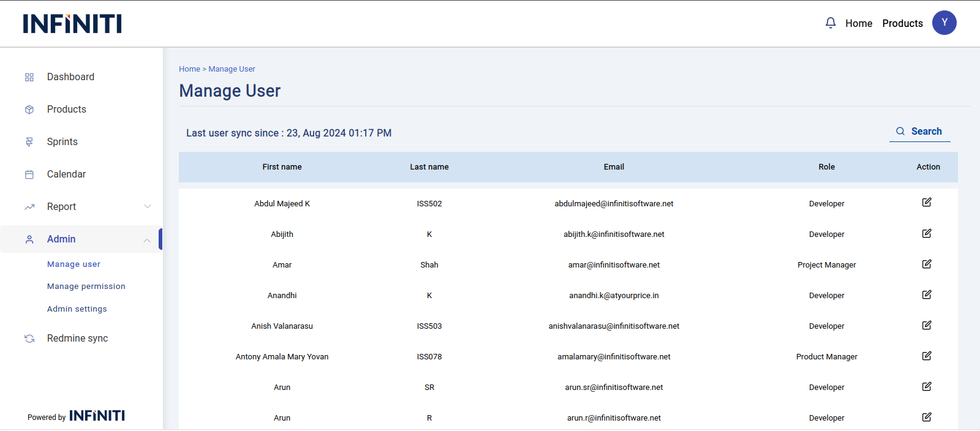Edit user with email arun.sr@infinitisoftware.net

tap(927, 386)
